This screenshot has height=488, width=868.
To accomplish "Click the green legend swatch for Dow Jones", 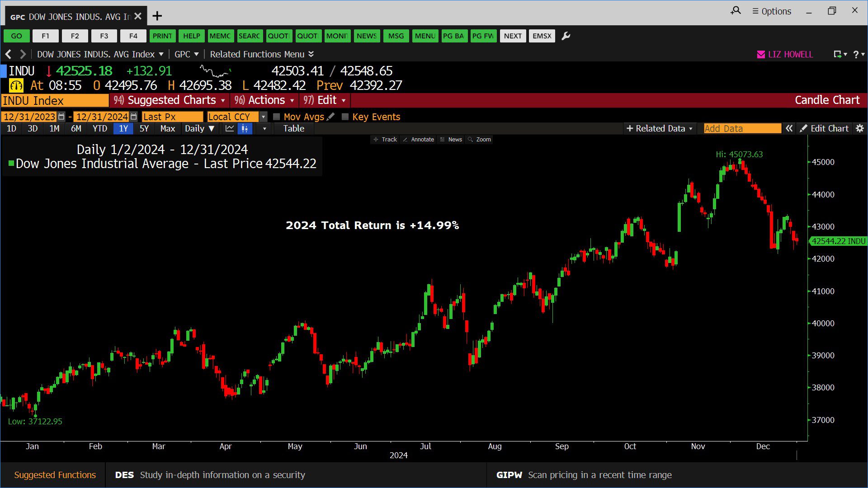I will pos(11,163).
